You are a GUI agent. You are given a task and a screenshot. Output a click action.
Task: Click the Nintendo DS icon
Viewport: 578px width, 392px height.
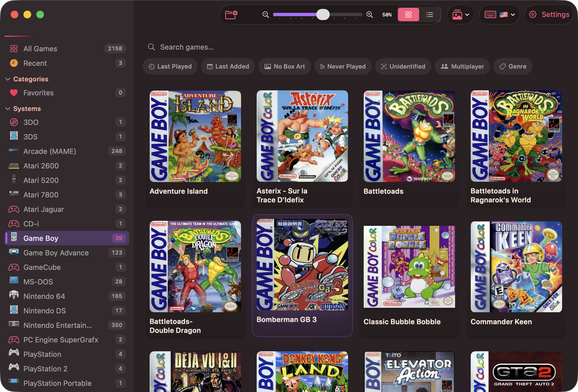[x=13, y=310]
